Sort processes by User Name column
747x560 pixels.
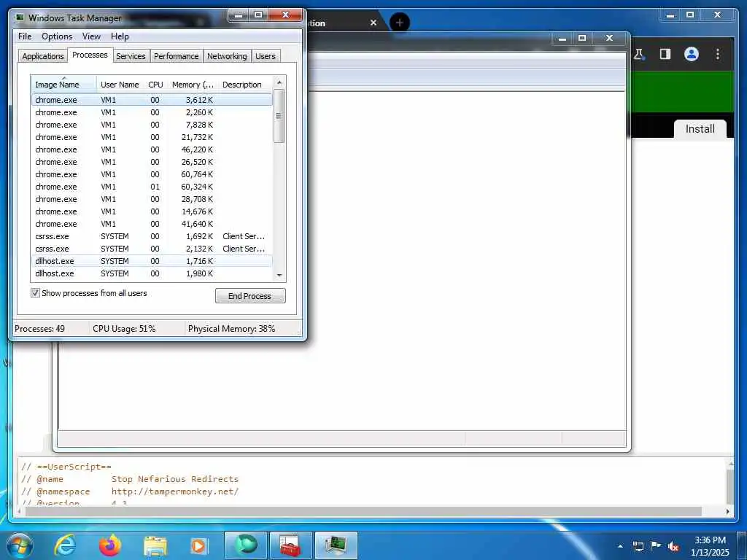point(120,85)
